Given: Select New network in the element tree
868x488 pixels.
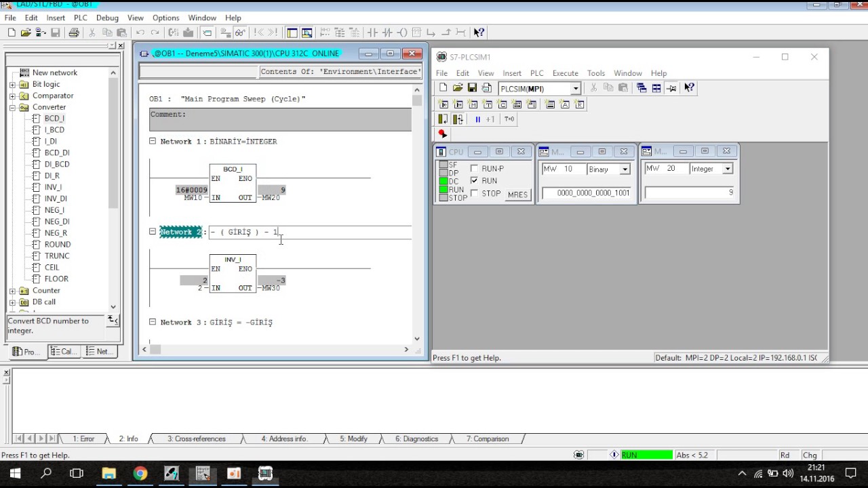Looking at the screenshot, I should click(x=54, y=73).
